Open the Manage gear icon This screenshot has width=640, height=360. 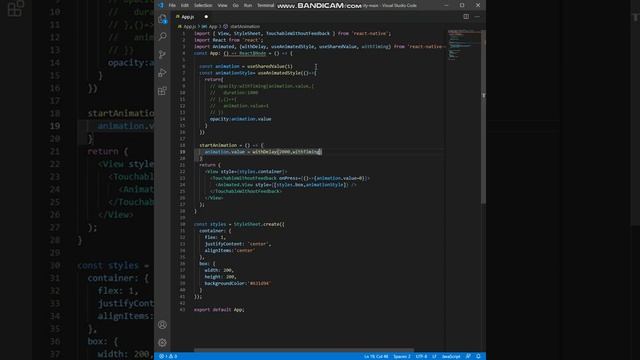[x=162, y=342]
